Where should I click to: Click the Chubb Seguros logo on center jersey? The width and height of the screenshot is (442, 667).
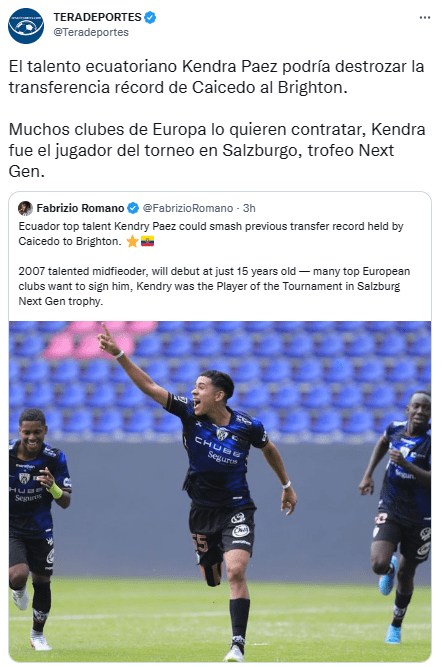[x=217, y=450]
